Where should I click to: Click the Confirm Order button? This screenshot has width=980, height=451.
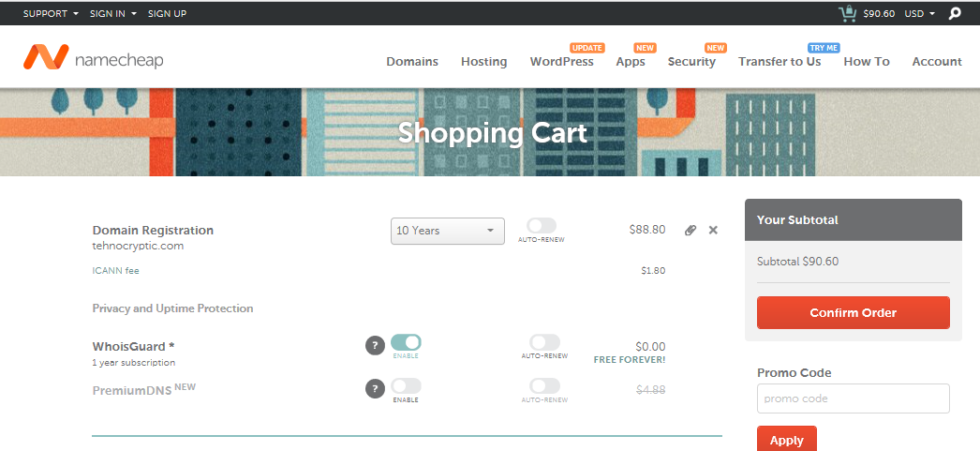pos(854,313)
